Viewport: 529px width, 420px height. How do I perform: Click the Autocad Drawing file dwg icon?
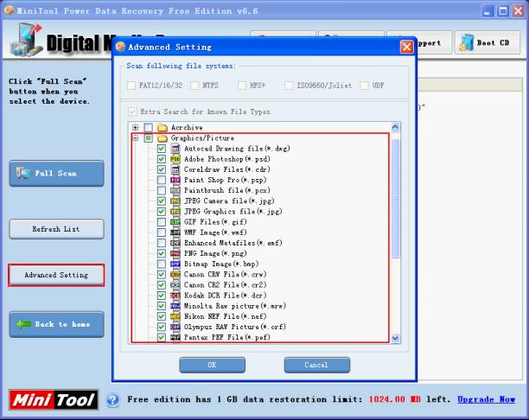point(175,149)
